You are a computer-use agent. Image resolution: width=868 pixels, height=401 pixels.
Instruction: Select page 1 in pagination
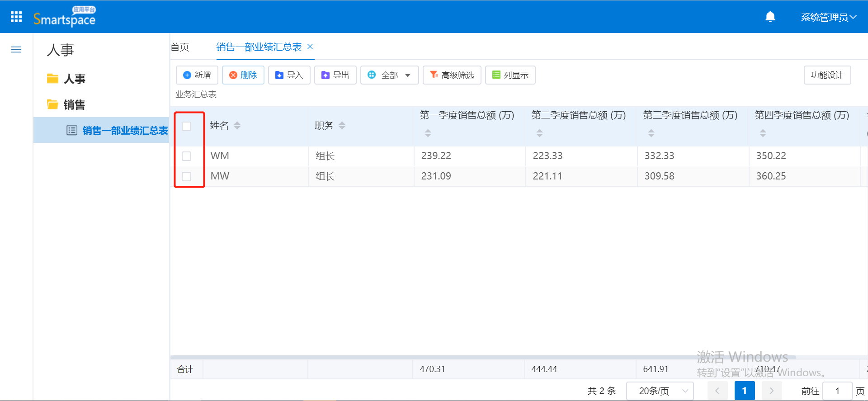[x=745, y=391]
